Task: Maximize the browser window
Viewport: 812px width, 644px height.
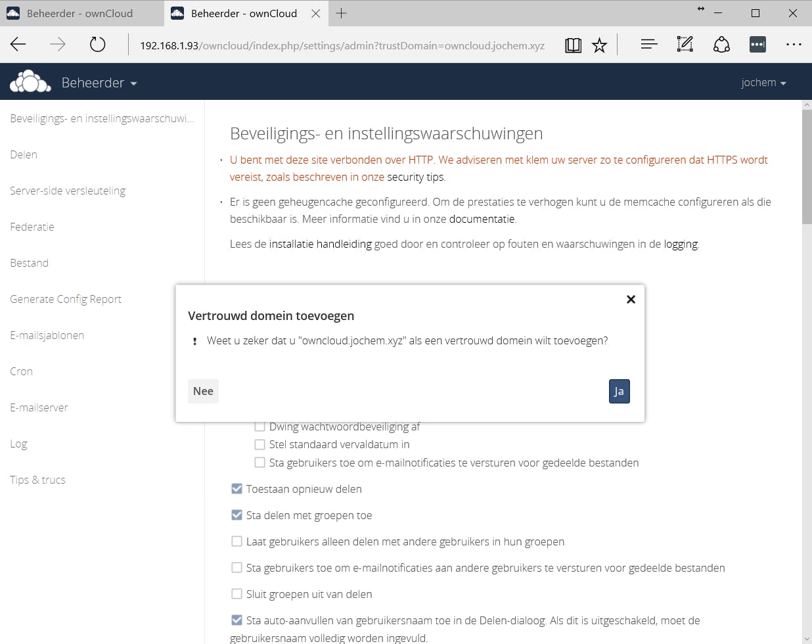Action: point(756,13)
